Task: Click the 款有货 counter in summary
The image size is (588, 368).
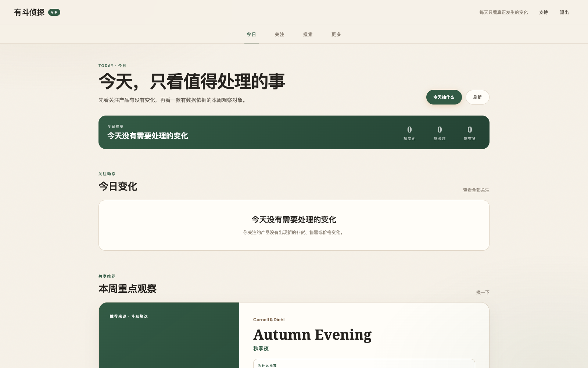Action: click(470, 133)
